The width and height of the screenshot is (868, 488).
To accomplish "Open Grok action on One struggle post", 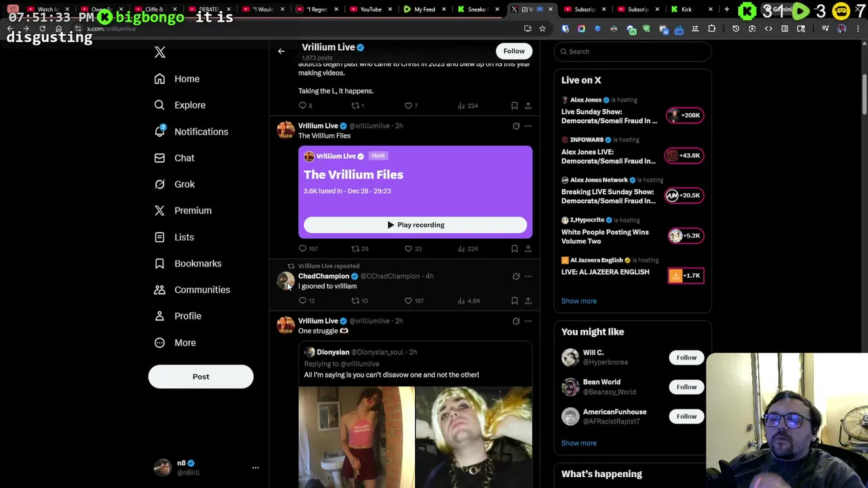I will [x=516, y=321].
